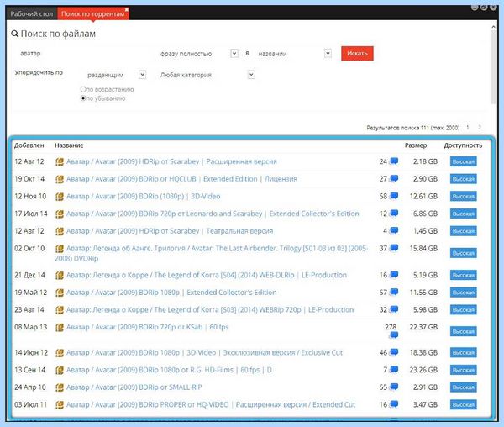Go to results page 1
Viewport: 504px width, 427px height.
tap(468, 127)
